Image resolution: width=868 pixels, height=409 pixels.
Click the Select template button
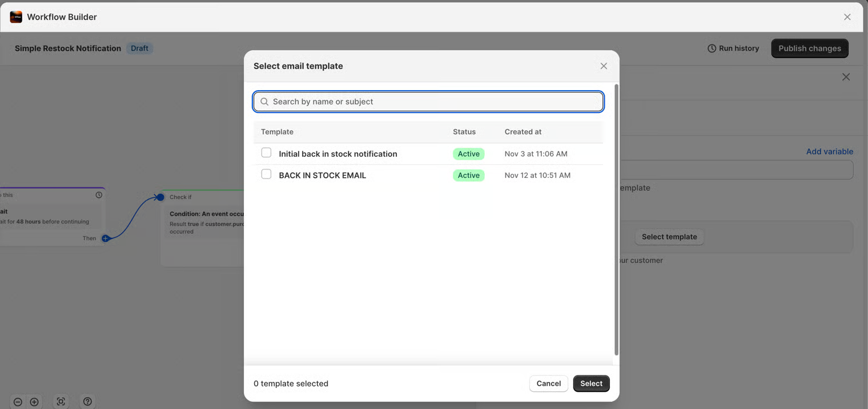tap(669, 237)
